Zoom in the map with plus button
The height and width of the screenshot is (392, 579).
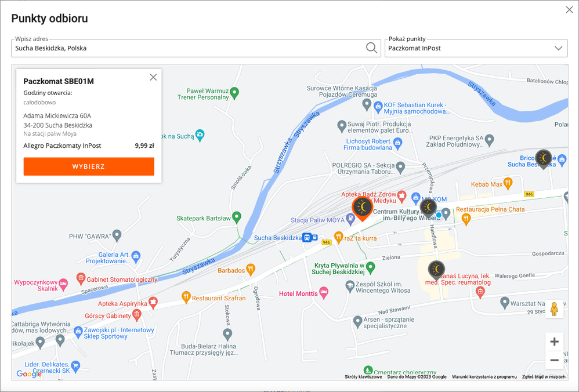tap(554, 342)
